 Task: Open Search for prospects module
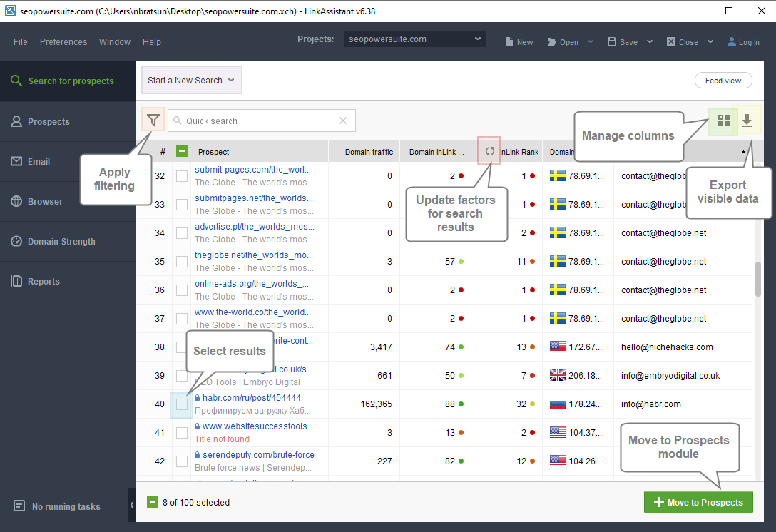[68, 81]
